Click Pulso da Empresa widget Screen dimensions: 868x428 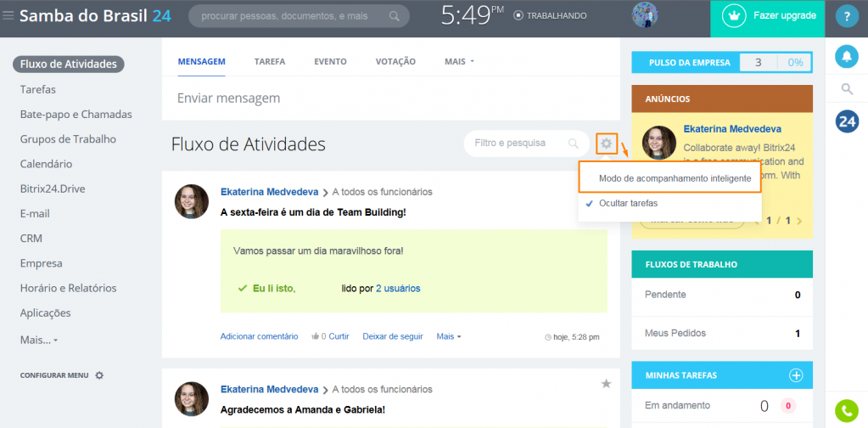point(722,63)
